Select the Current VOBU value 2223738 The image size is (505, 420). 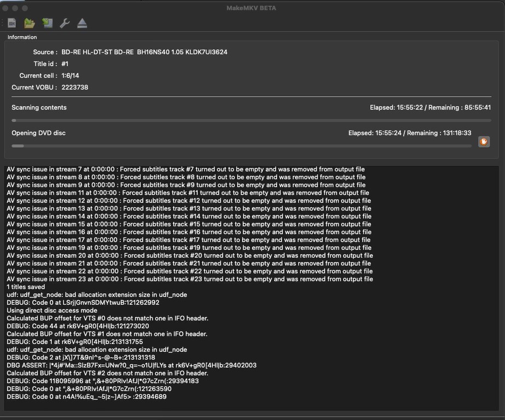[x=75, y=87]
